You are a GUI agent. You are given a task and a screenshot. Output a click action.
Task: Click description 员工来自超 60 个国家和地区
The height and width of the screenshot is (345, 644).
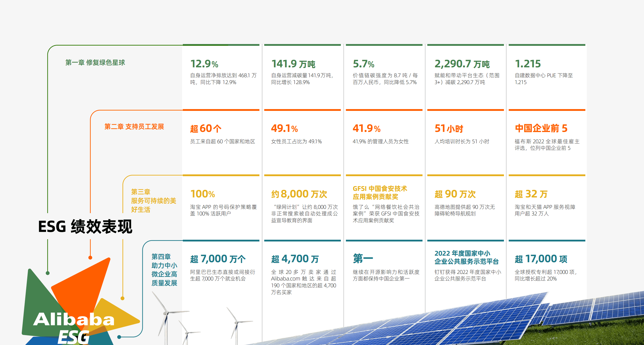pos(223,141)
